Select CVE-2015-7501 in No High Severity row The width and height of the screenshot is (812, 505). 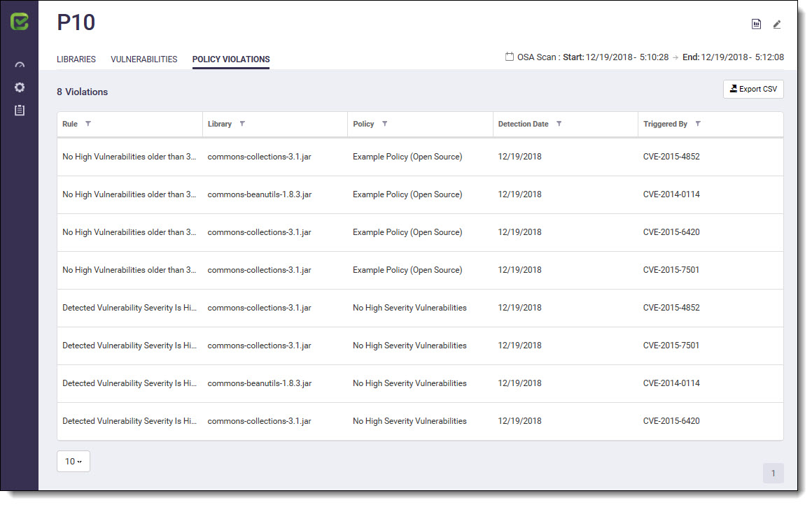click(x=671, y=346)
